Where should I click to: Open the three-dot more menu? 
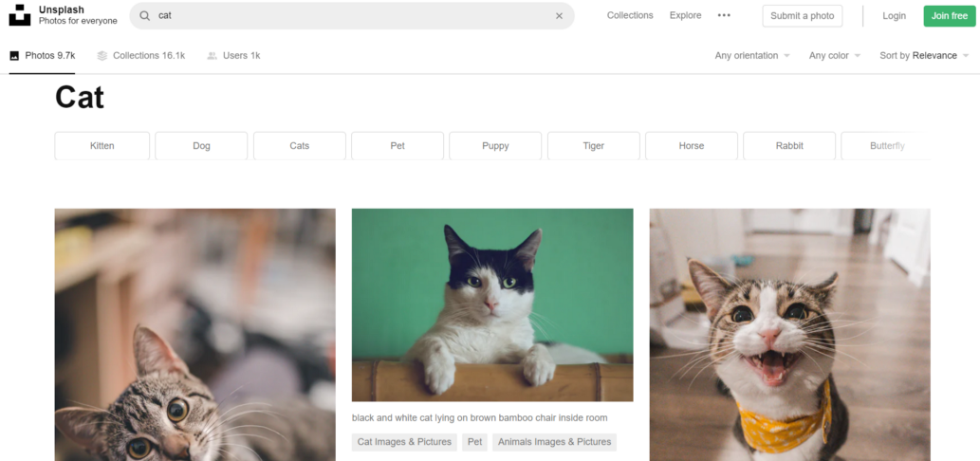(724, 15)
